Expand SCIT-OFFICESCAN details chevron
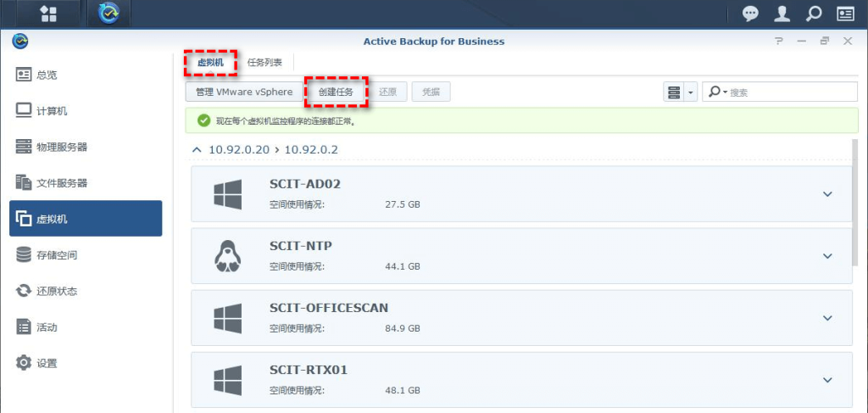 827,318
